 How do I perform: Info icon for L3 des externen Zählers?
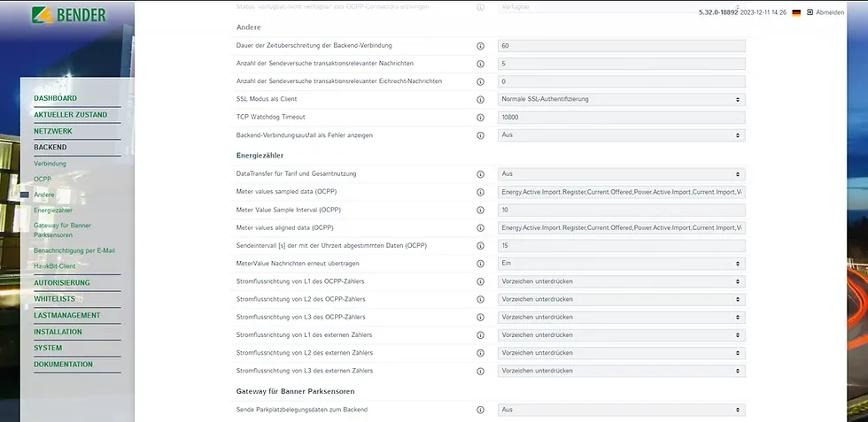pyautogui.click(x=480, y=371)
